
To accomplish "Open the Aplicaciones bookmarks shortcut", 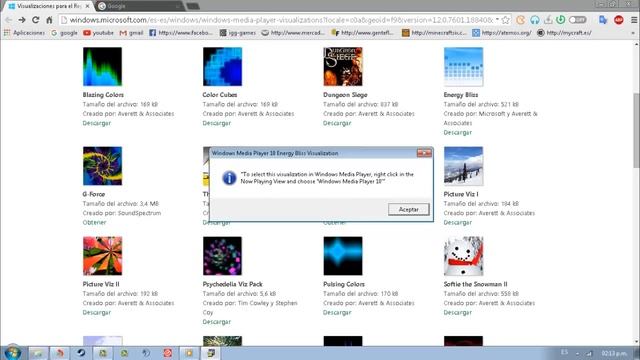I will click(x=24, y=33).
